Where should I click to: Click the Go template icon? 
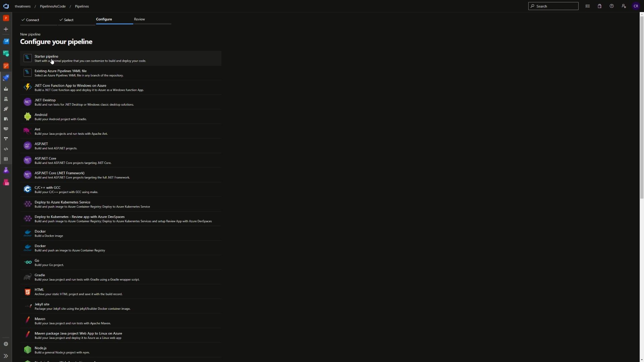pyautogui.click(x=28, y=262)
